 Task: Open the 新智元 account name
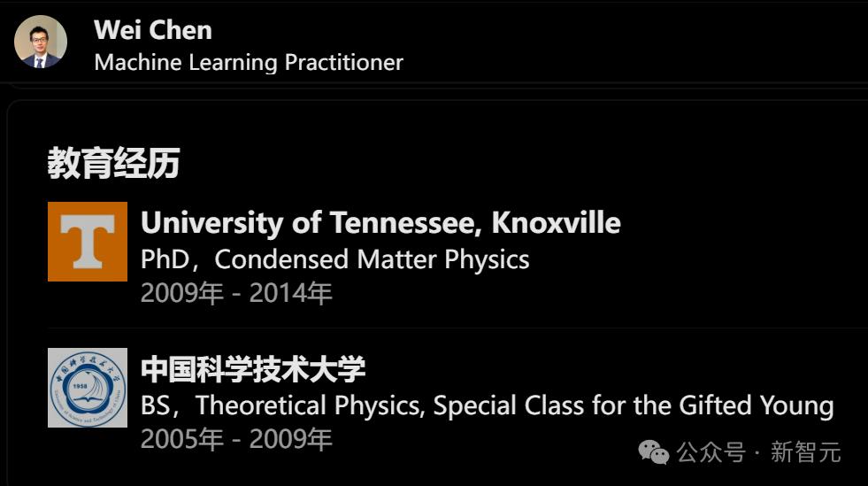(x=805, y=453)
